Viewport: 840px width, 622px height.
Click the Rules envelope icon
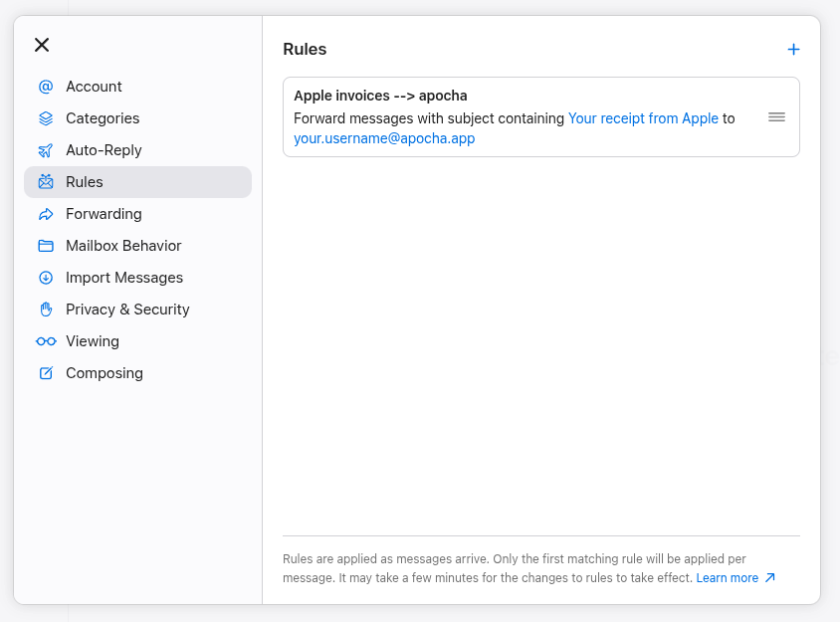point(46,181)
